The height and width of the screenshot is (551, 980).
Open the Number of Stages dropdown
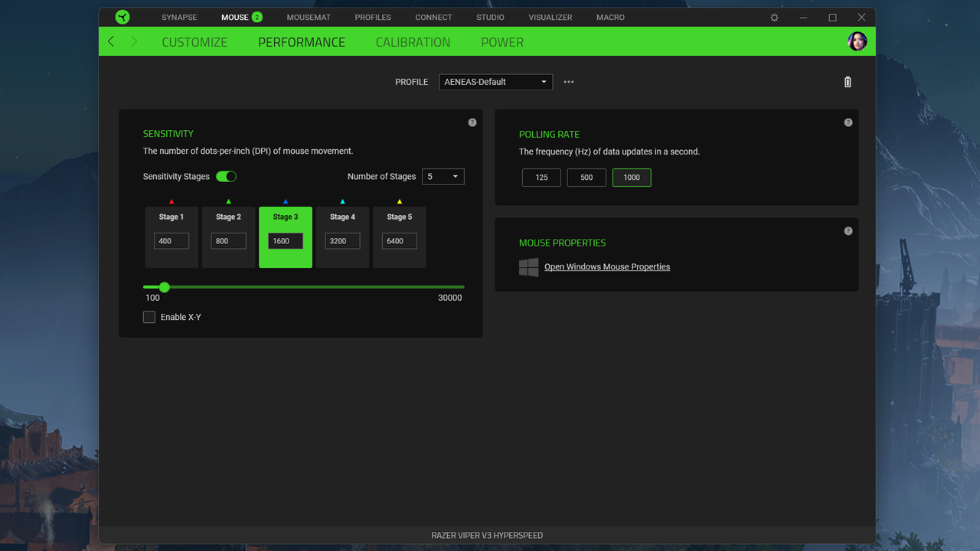[443, 177]
